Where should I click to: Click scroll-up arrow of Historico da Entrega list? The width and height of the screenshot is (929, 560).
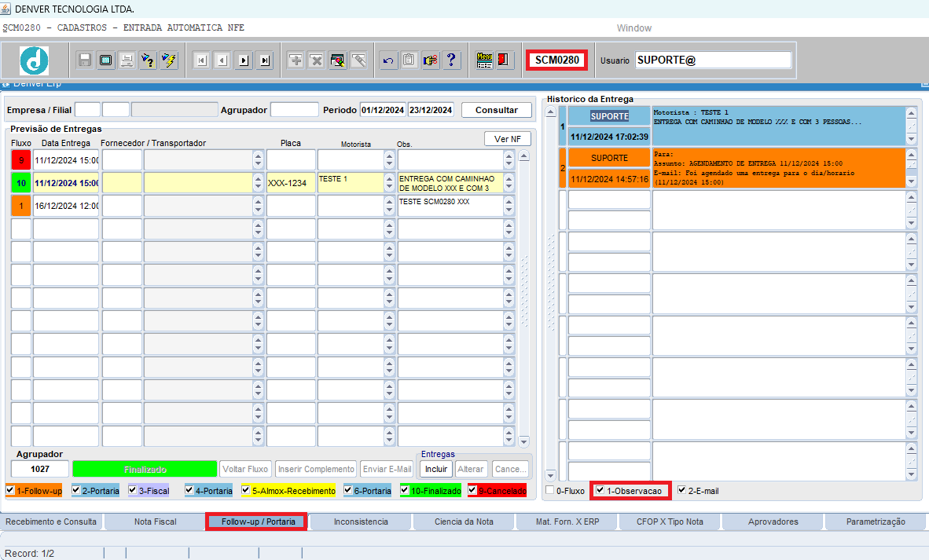click(550, 112)
